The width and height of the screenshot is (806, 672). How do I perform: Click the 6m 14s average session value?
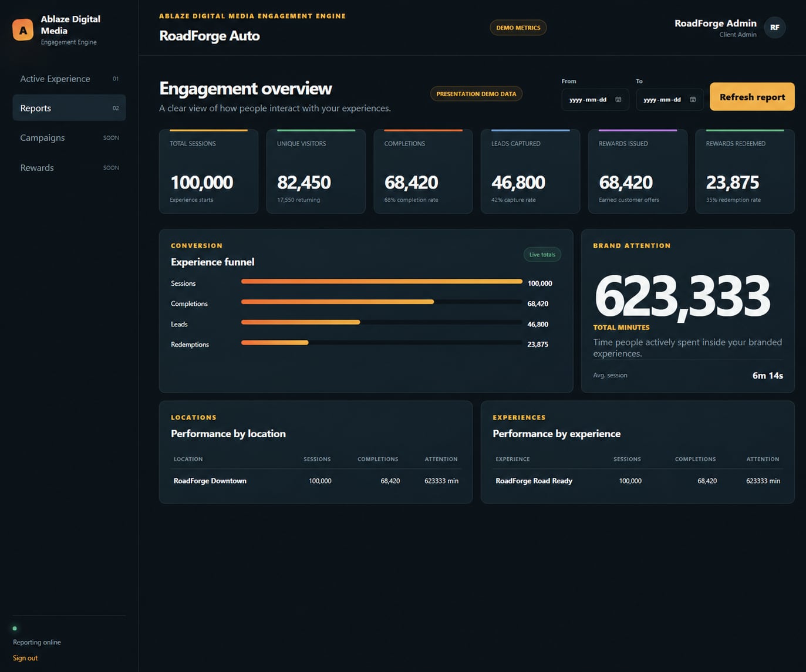(x=768, y=376)
